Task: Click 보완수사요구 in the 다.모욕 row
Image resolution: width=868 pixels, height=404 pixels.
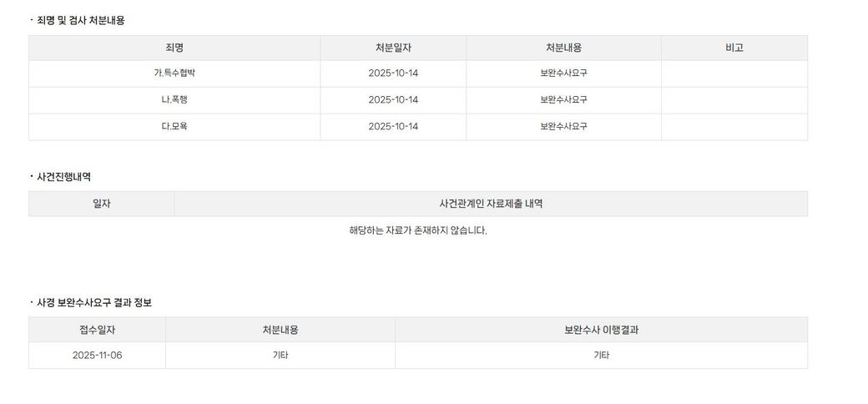Action: point(563,127)
